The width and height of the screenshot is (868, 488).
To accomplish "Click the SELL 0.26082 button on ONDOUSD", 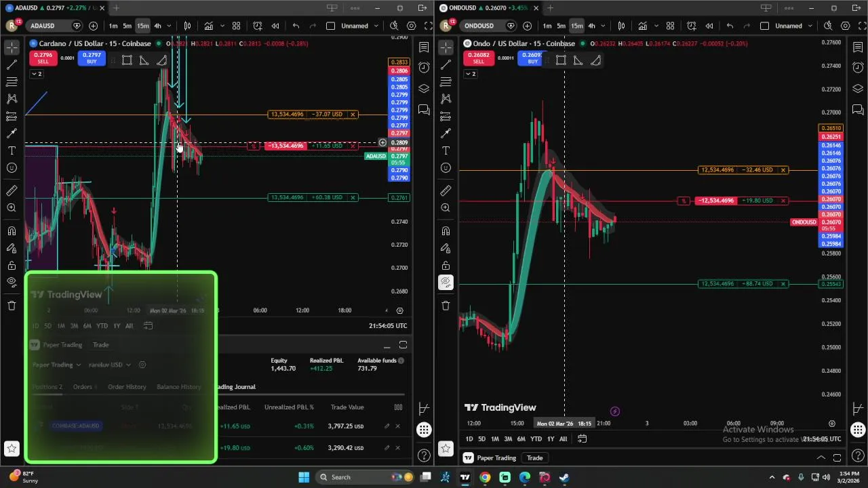I will click(x=478, y=58).
